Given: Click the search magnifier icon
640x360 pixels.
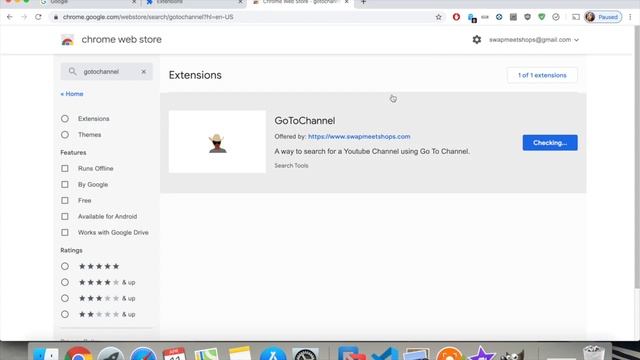Looking at the screenshot, I should coord(72,71).
